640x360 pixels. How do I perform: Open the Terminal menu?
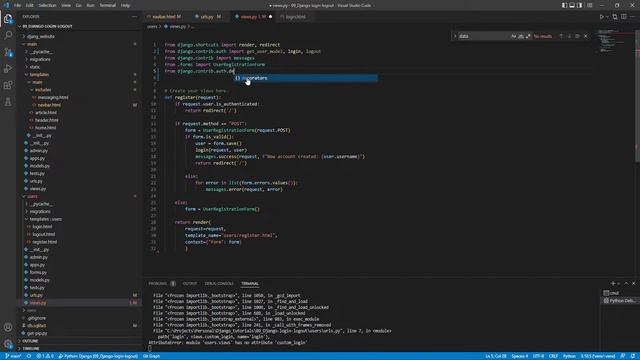coord(107,5)
